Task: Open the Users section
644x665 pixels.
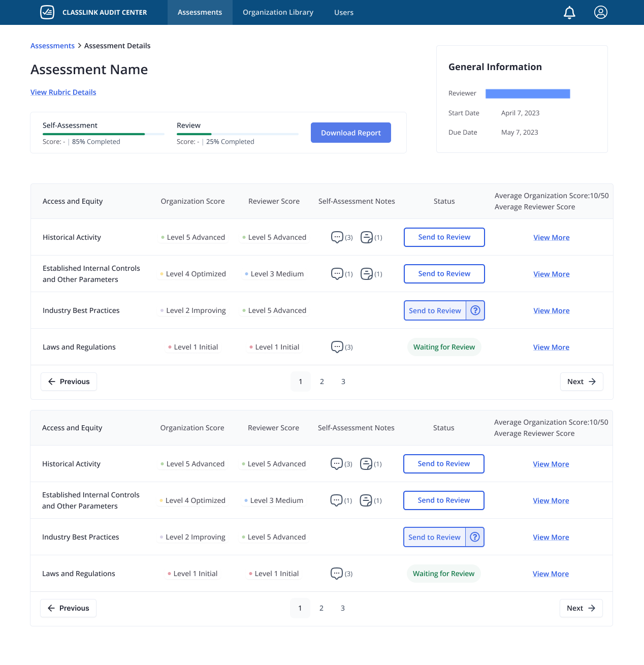Action: click(x=344, y=12)
